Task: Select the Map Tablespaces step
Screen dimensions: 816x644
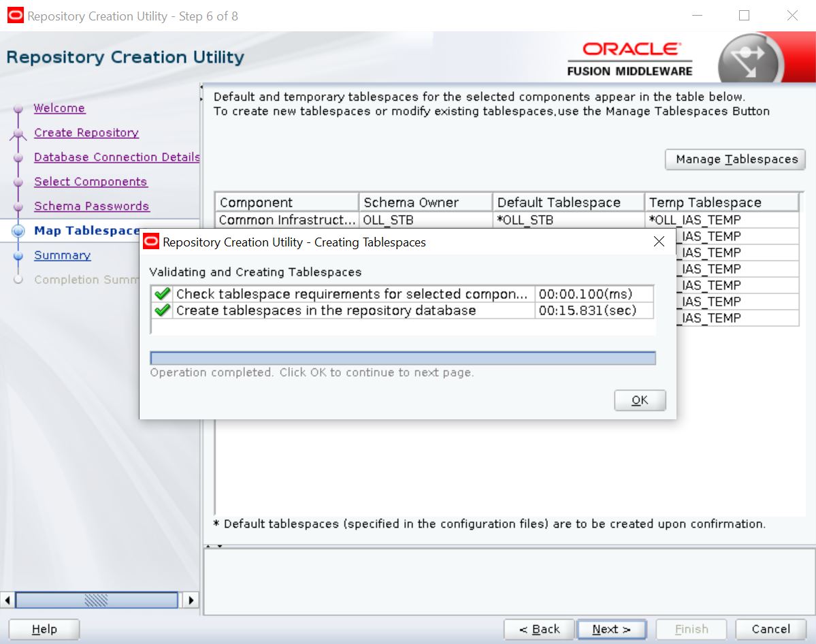Action: point(87,231)
